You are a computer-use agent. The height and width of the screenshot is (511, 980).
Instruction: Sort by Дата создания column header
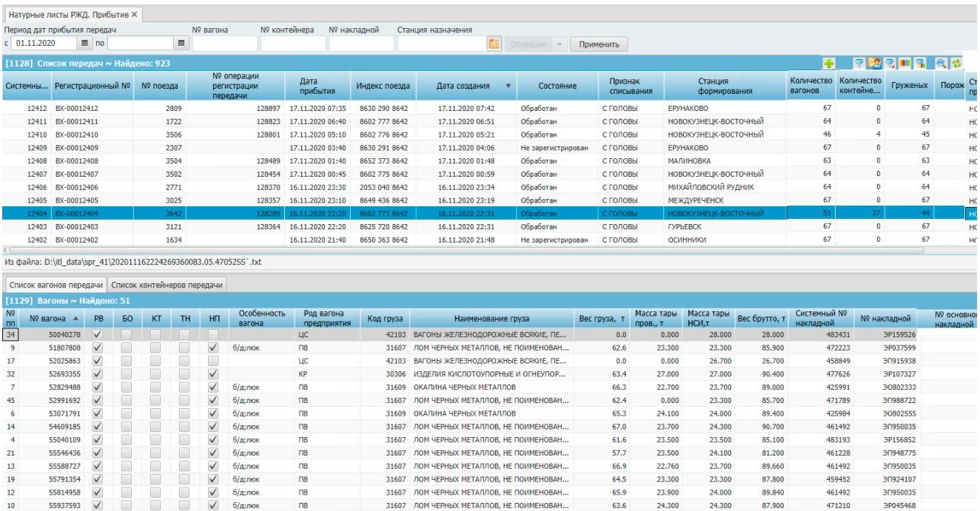click(467, 86)
